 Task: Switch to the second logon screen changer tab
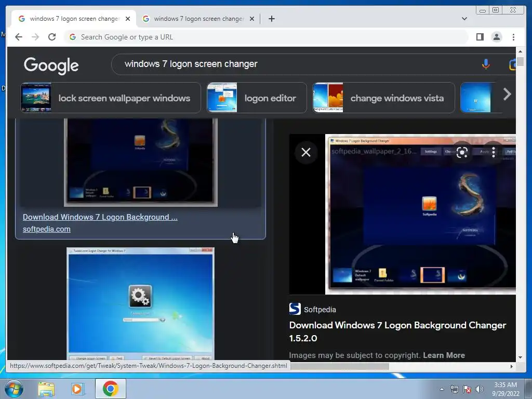click(198, 19)
